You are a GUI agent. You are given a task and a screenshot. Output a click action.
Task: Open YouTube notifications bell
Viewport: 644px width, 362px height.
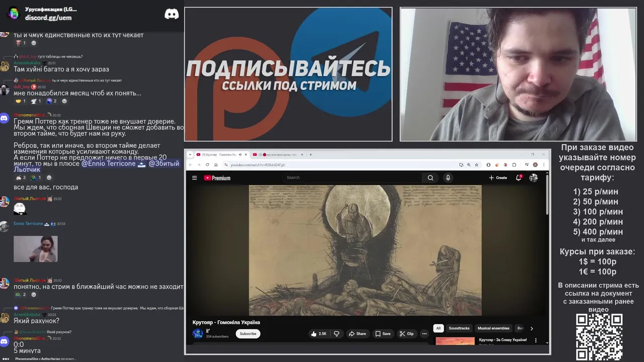pos(519,177)
